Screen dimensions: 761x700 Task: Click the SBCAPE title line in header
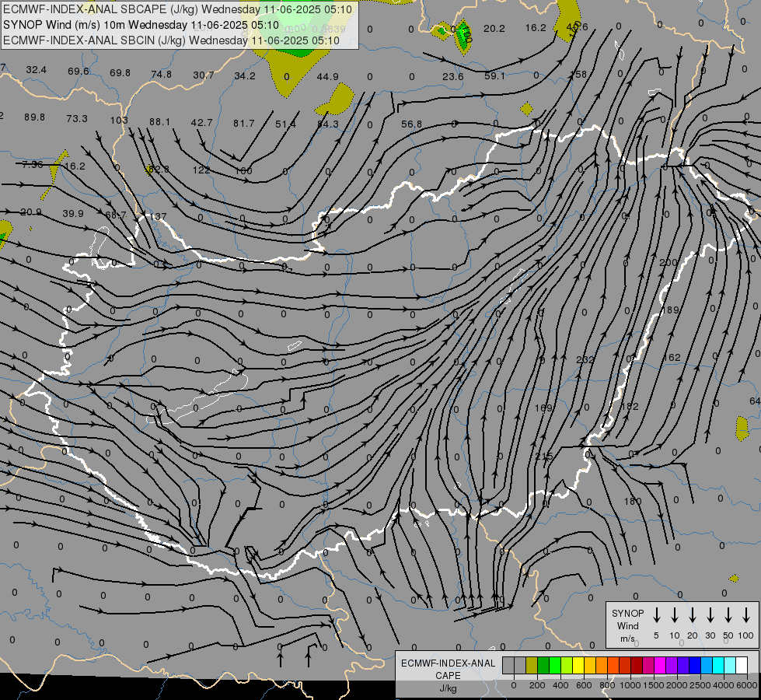(177, 9)
